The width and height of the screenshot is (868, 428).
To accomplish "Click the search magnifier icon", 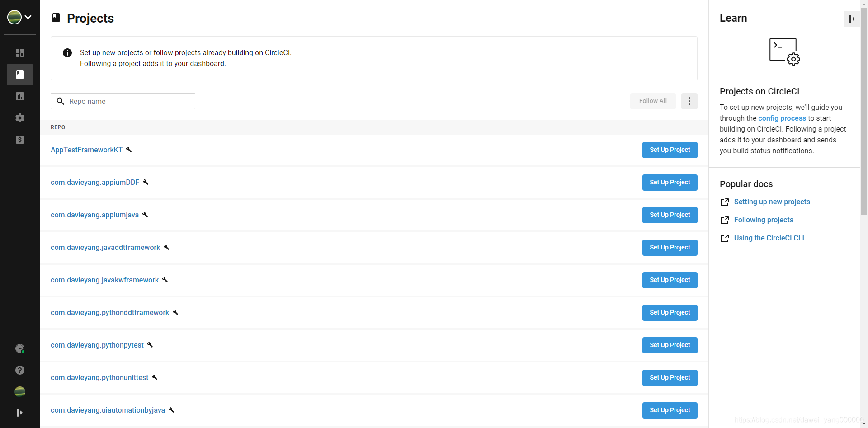I will pyautogui.click(x=61, y=101).
